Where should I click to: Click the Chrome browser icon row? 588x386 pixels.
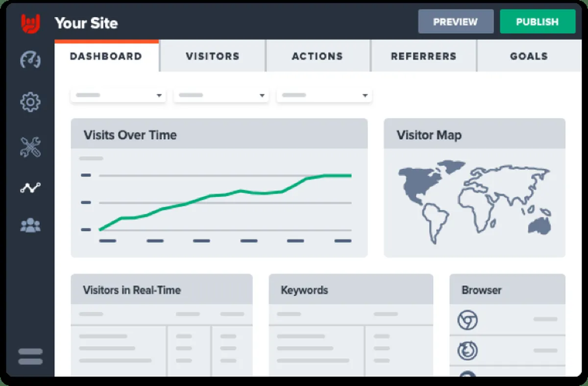[507, 320]
